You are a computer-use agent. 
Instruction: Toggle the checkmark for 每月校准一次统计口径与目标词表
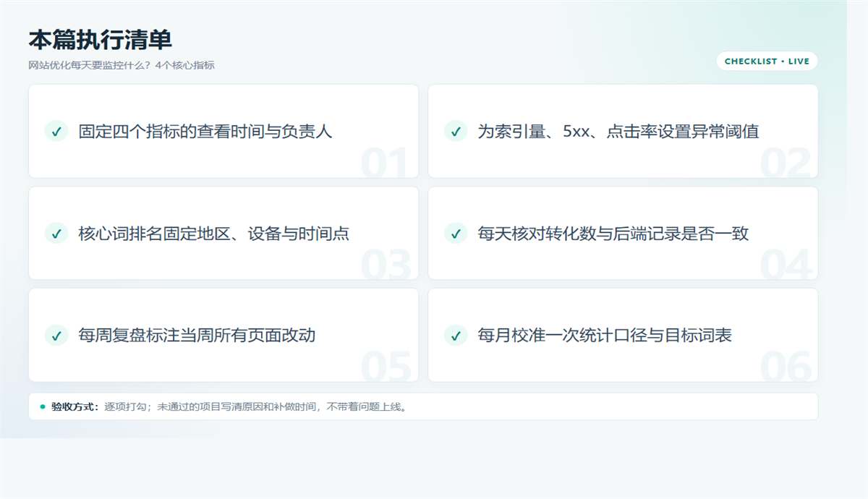[x=456, y=336]
